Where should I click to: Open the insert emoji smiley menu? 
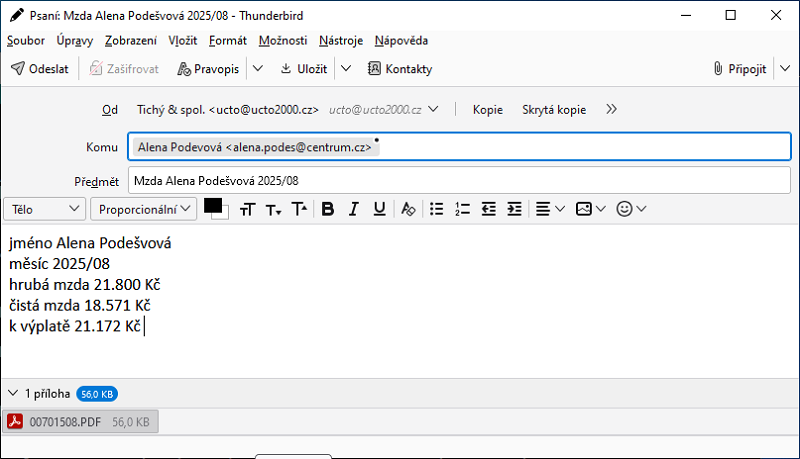[632, 209]
